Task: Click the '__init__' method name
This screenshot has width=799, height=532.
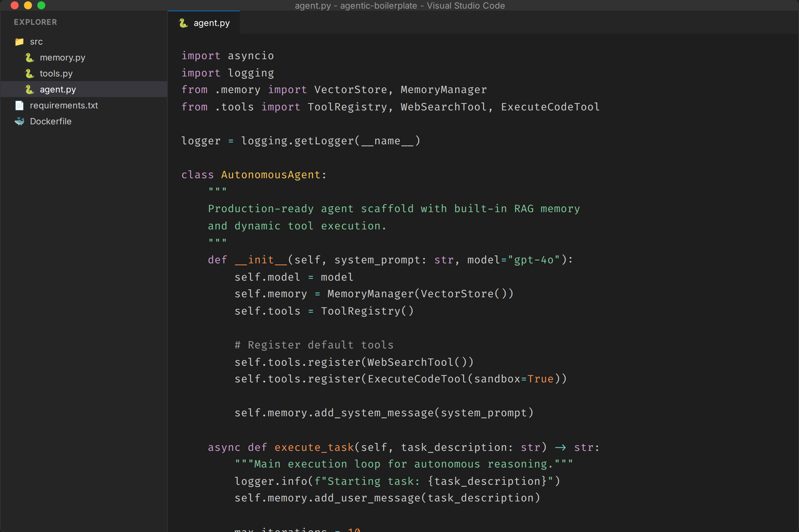Action: click(261, 260)
